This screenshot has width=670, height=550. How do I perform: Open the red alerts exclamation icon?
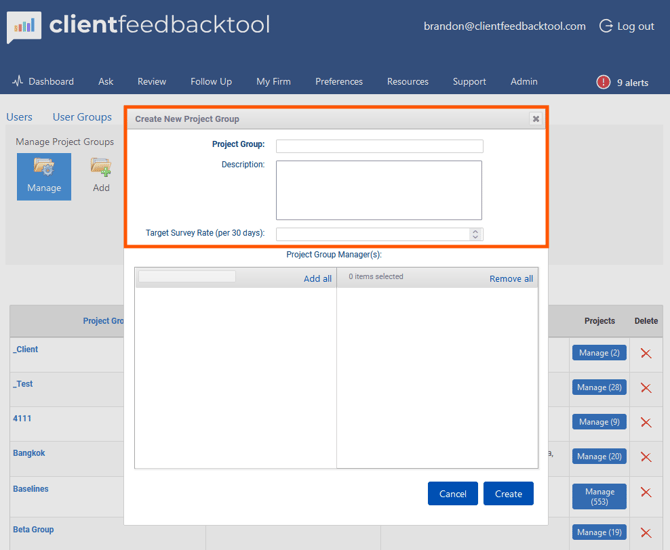coord(603,82)
